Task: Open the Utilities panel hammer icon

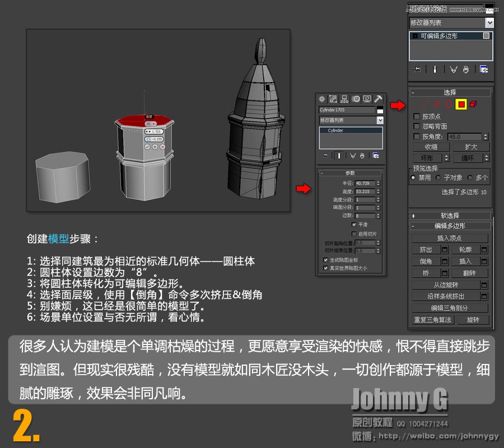Action: [378, 99]
